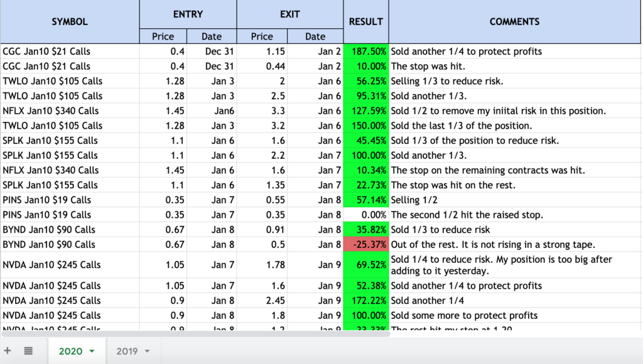Select the EXIT header cell
The height and width of the screenshot is (364, 643).
click(x=290, y=14)
